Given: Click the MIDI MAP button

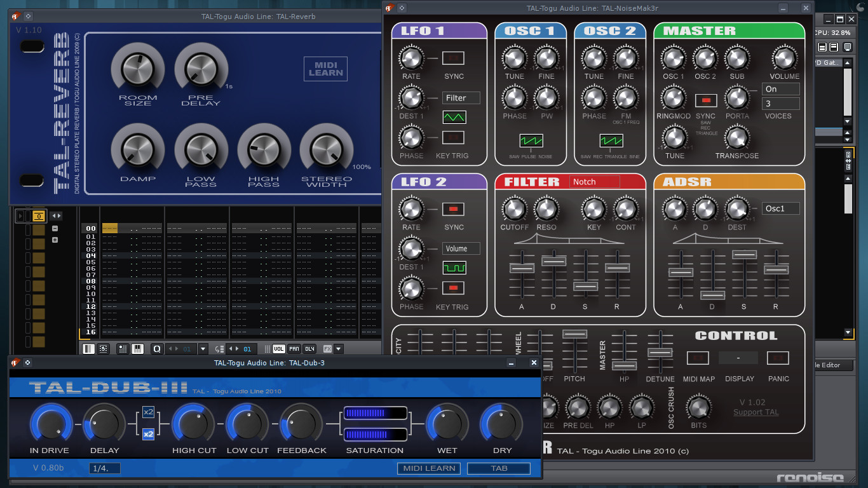Looking at the screenshot, I should tap(698, 358).
